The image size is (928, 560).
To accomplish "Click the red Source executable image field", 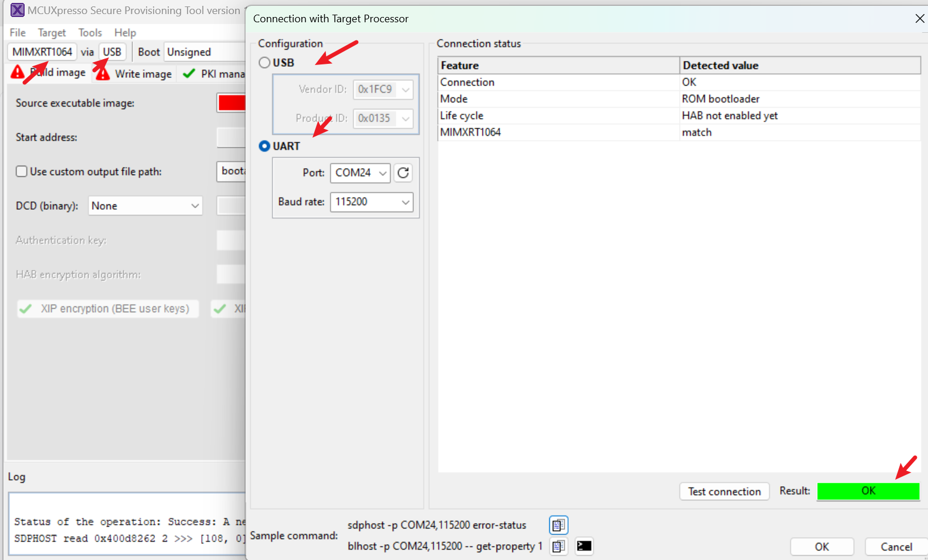I will 232,103.
